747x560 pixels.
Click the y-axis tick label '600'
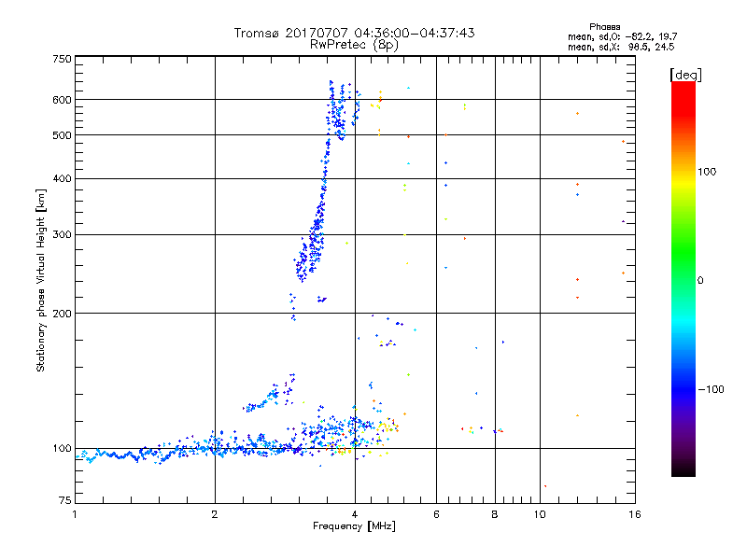[62, 100]
